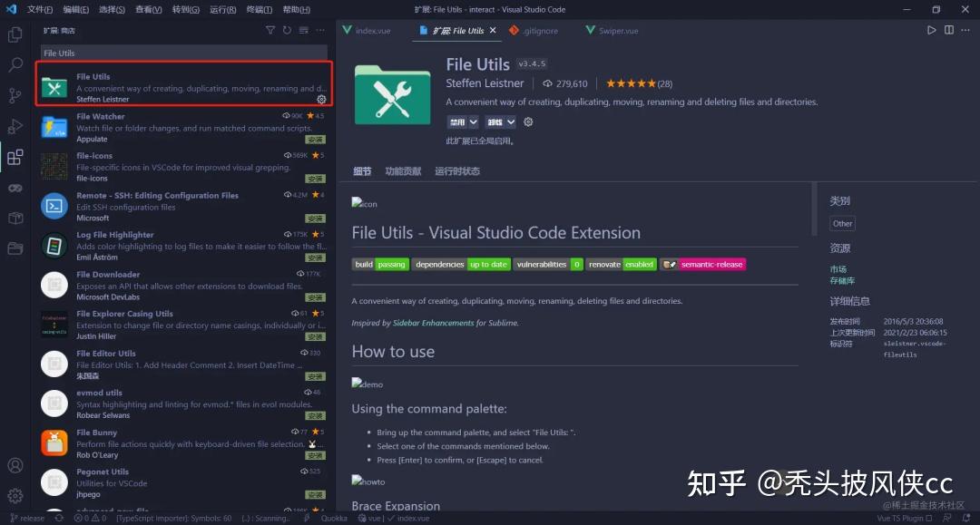
Task: Synchronize changes from the status bar
Action: (x=59, y=518)
